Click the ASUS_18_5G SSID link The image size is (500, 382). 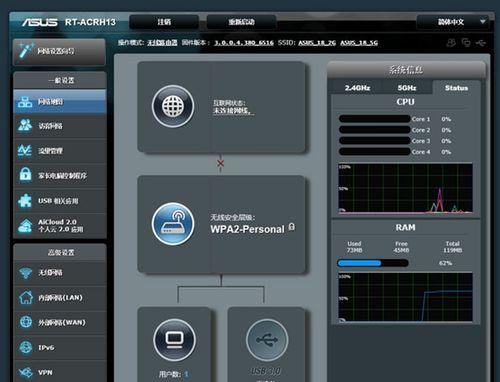pos(359,43)
